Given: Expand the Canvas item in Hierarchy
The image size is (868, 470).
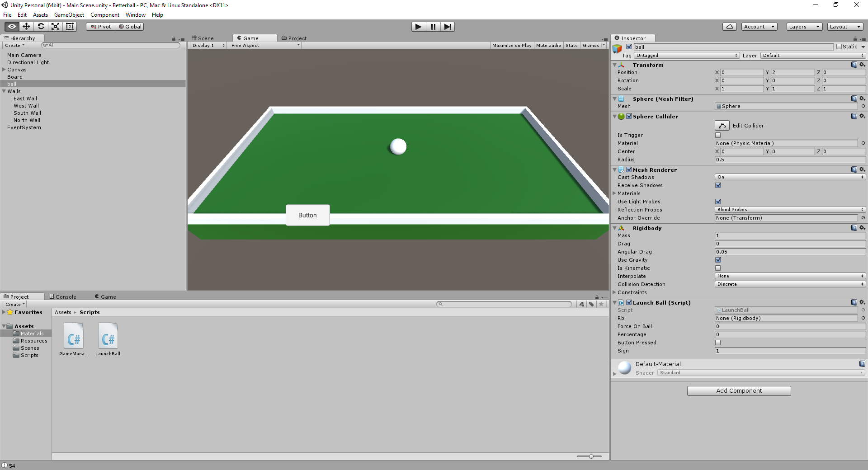Looking at the screenshot, I should click(4, 70).
